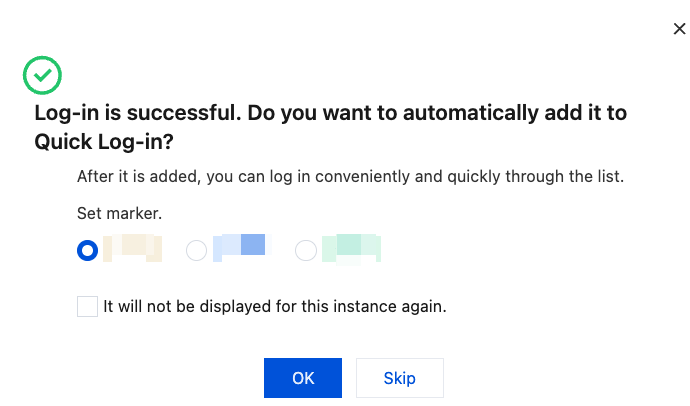Click the blue marker tag swatch
The height and width of the screenshot is (406, 690).
[241, 246]
